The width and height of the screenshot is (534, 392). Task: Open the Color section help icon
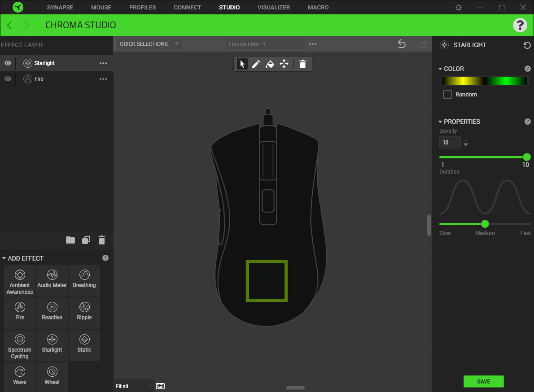point(528,69)
